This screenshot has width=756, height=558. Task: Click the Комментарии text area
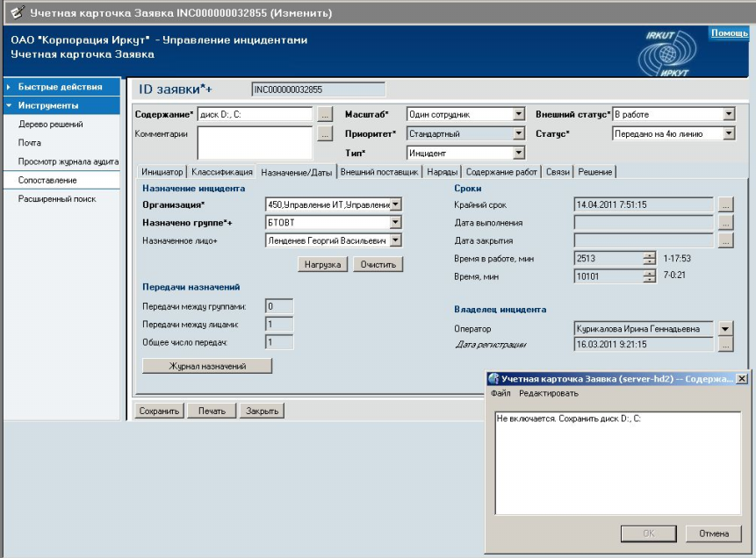[x=255, y=142]
